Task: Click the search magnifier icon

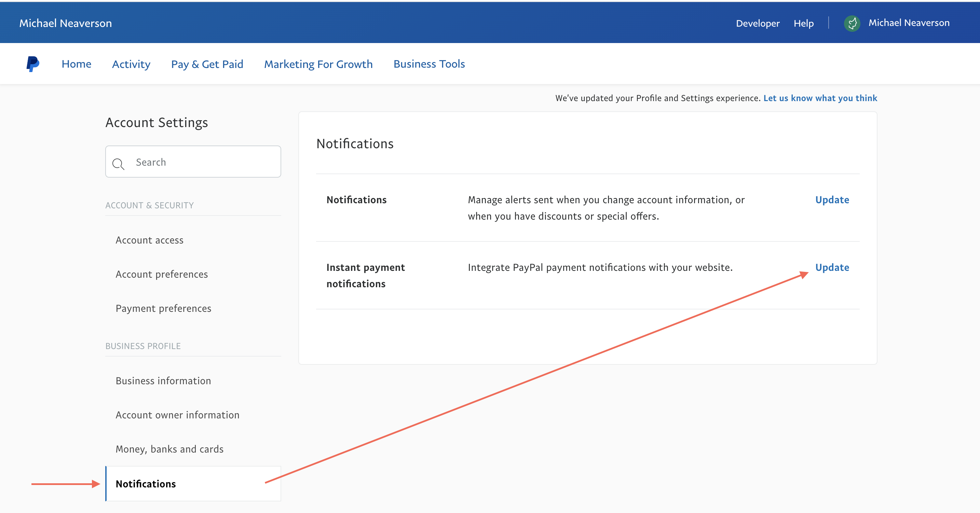Action: click(118, 164)
